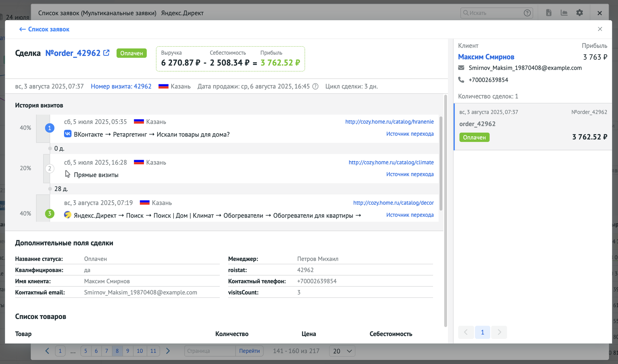Go to next page with right chevron
Viewport: 618px width, 364px height.
point(168,351)
